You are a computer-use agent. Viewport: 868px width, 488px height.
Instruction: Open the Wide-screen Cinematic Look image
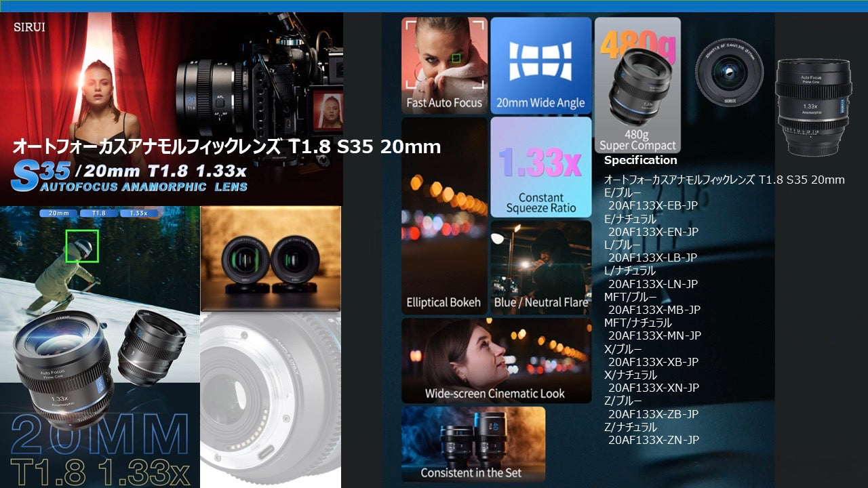tap(496, 361)
